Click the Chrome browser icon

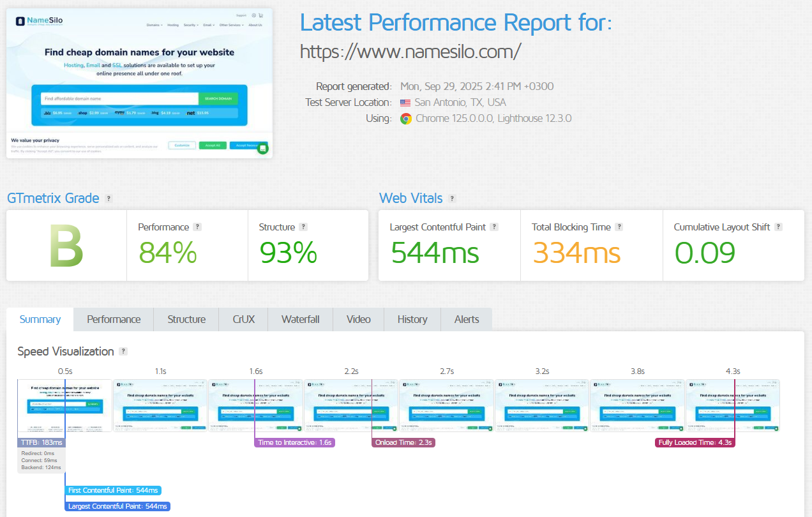point(405,119)
